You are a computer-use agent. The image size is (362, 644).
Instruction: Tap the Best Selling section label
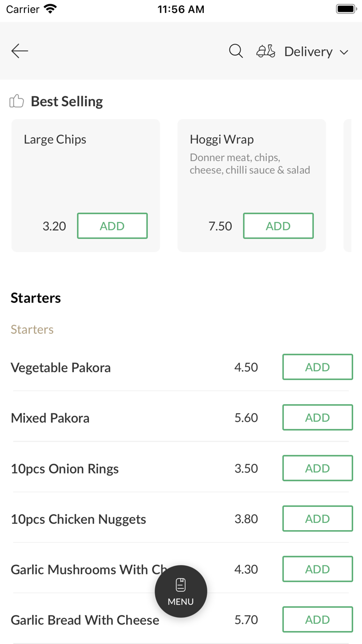coord(66,101)
